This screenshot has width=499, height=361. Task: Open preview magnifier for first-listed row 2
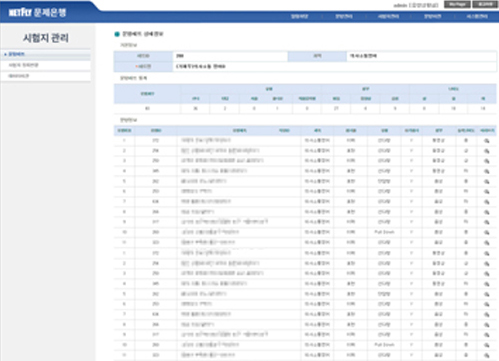point(487,151)
